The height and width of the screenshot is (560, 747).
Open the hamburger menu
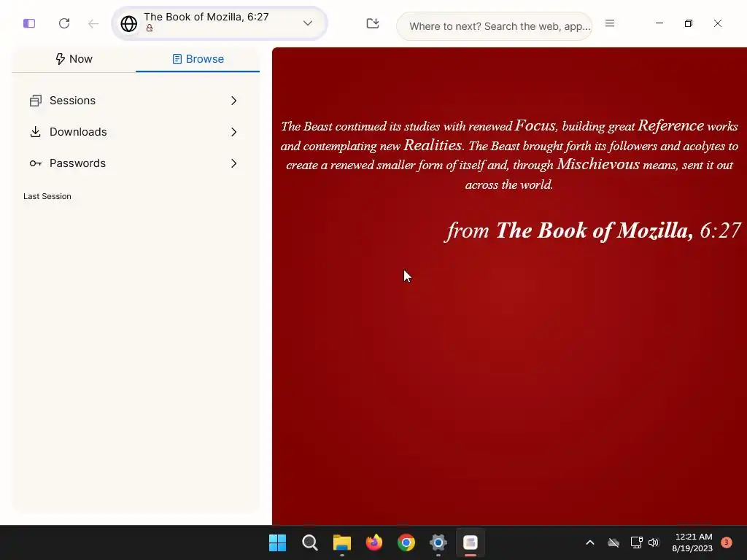[x=610, y=23]
